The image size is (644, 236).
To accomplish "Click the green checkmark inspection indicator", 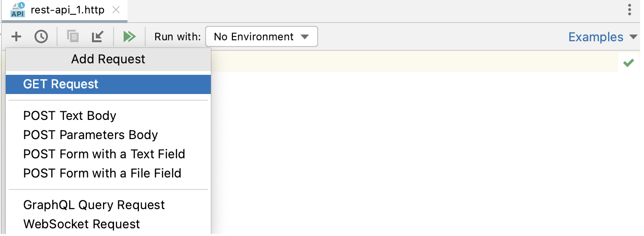I will [x=629, y=63].
